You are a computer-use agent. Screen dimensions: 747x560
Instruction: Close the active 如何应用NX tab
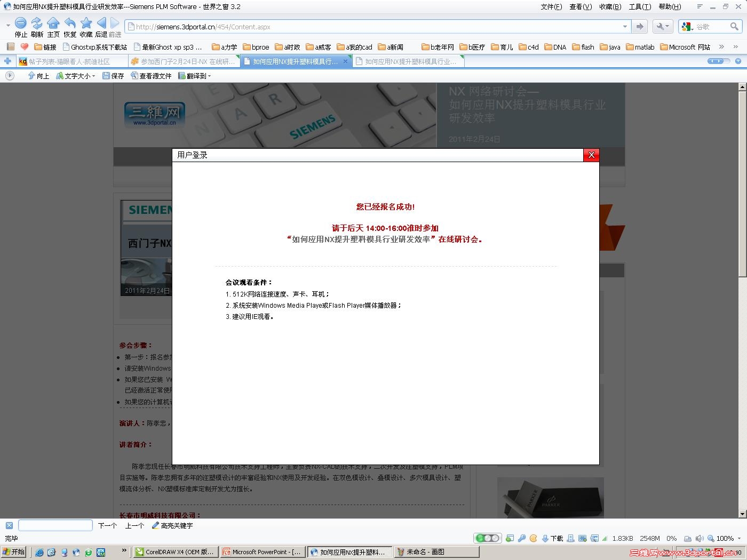[x=345, y=61]
